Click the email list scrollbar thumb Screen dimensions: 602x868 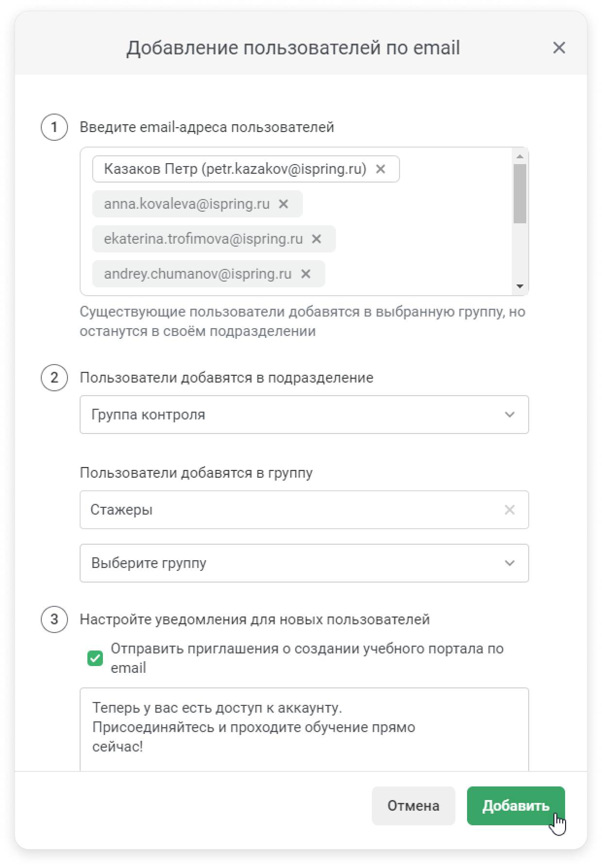point(520,194)
